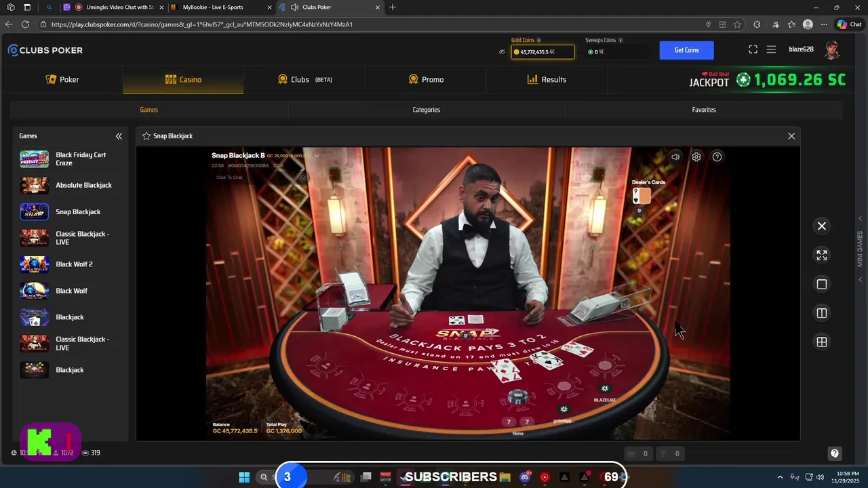The image size is (868, 488).
Task: Open browser settings and more menu
Action: coord(824,24)
